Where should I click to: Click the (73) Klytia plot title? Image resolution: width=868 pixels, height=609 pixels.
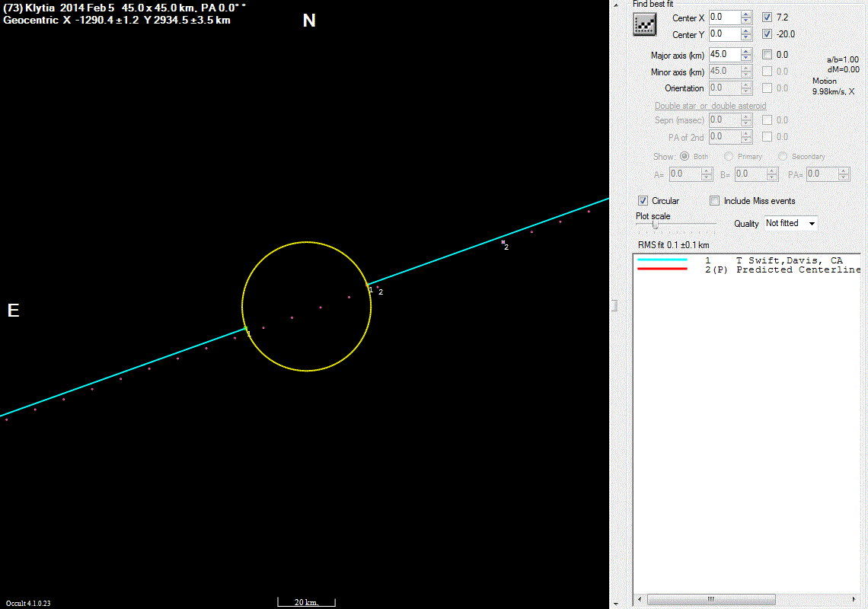pyautogui.click(x=125, y=8)
